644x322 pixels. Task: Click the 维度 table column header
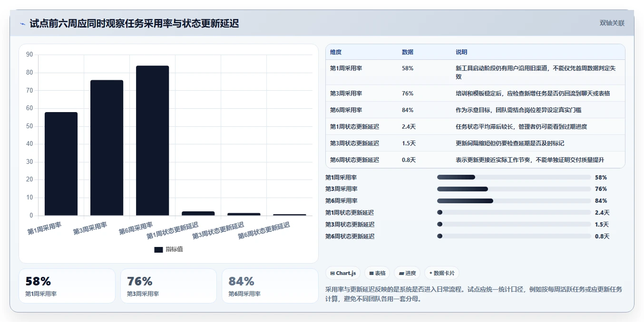click(336, 52)
